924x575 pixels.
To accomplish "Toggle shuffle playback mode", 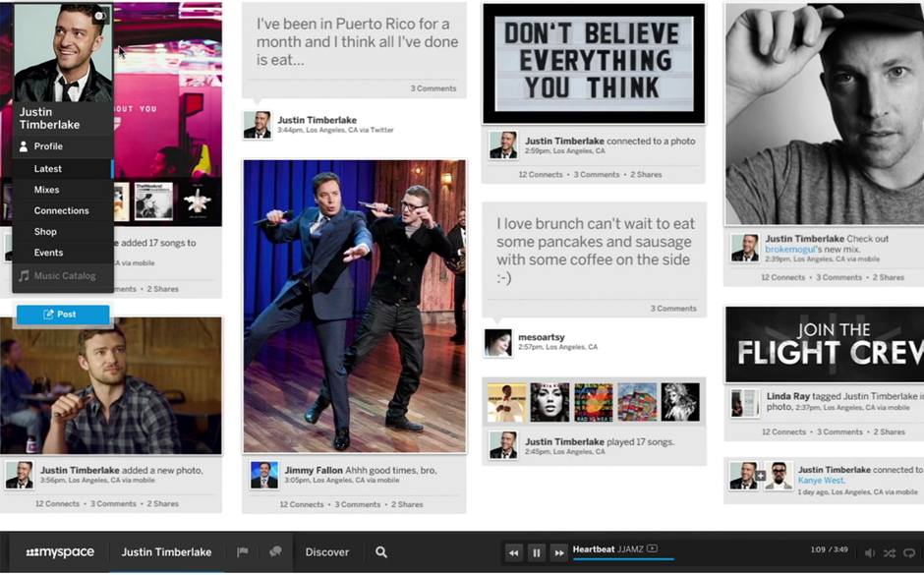I will pos(889,553).
